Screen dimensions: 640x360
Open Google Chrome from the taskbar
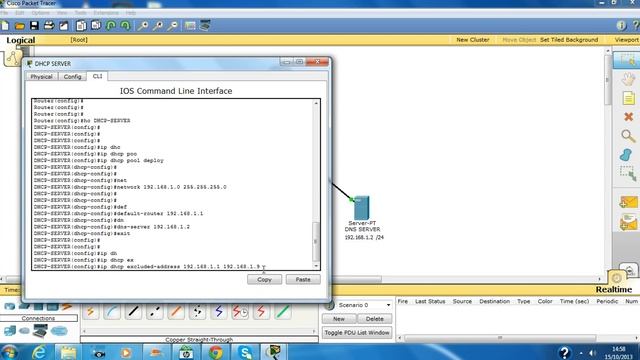coord(216,352)
